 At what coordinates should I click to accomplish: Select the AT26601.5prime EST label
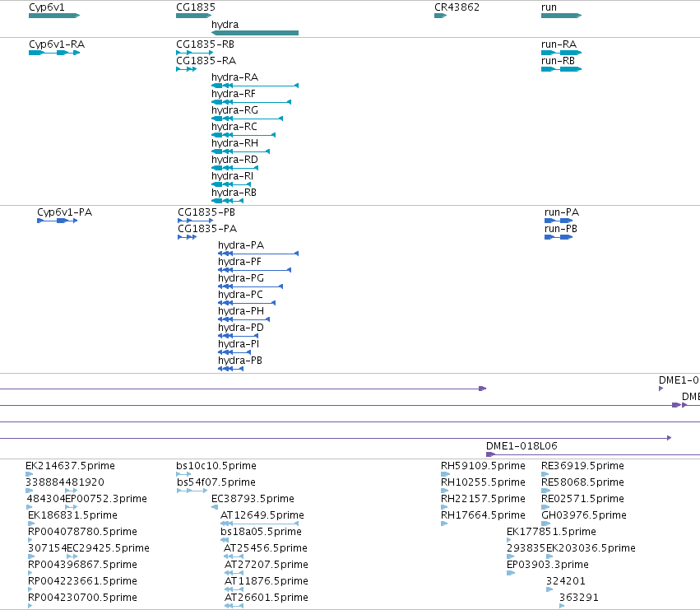pos(266,598)
